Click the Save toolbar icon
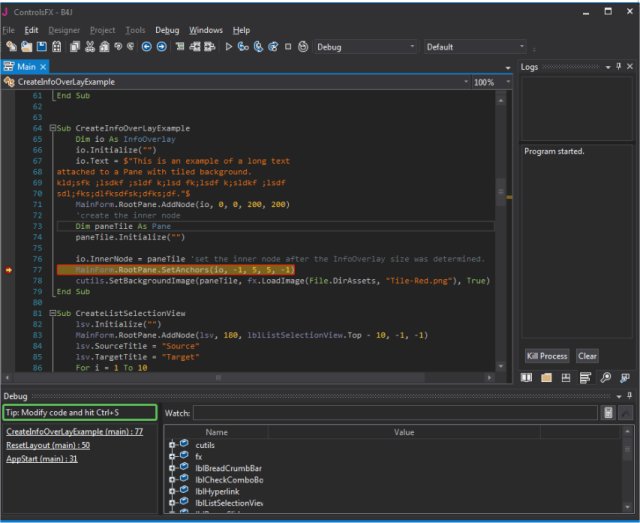 click(42, 47)
